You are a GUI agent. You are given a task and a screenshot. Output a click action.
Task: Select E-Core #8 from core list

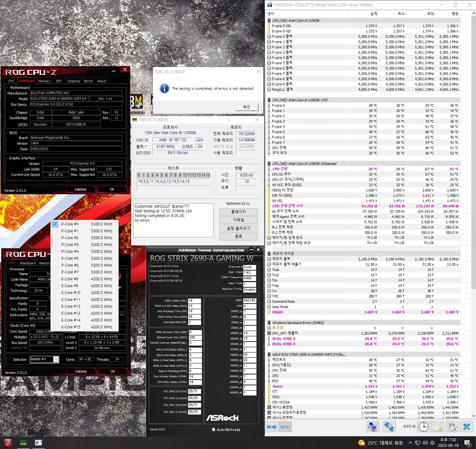[x=85, y=279]
